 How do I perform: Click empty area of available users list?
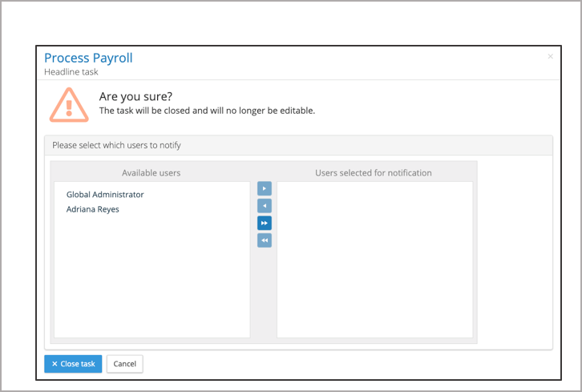click(152, 281)
